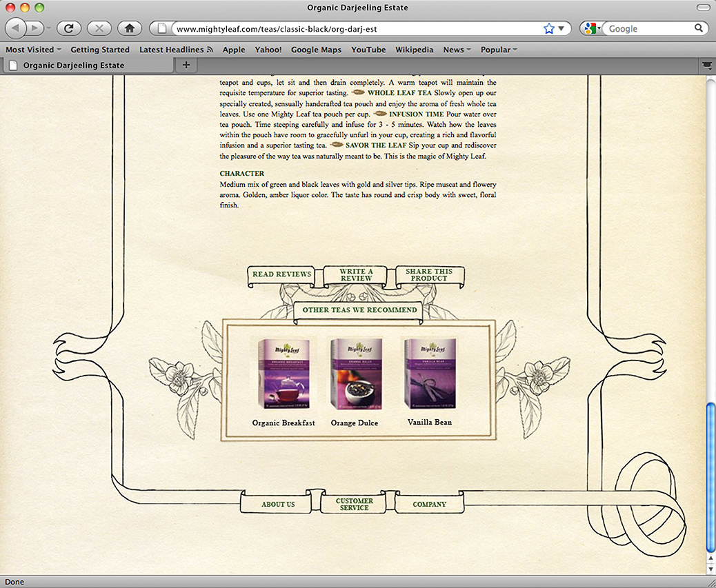
Task: Open the Yahoo! bookmark
Action: click(268, 50)
